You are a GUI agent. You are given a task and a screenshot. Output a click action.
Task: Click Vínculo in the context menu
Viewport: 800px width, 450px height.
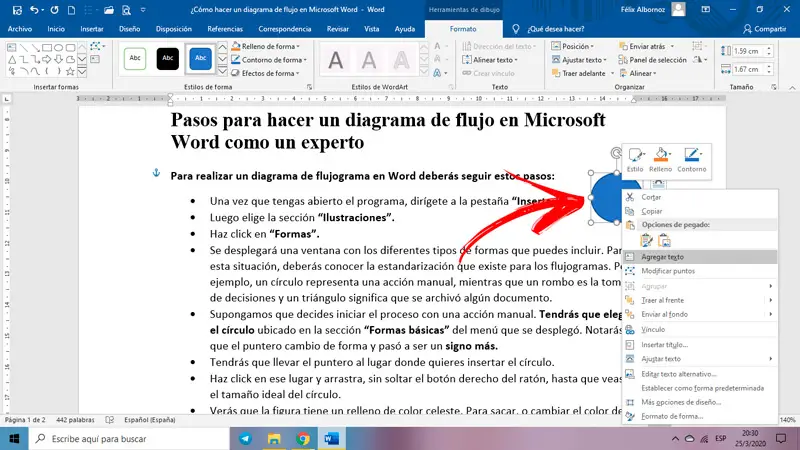(x=700, y=329)
